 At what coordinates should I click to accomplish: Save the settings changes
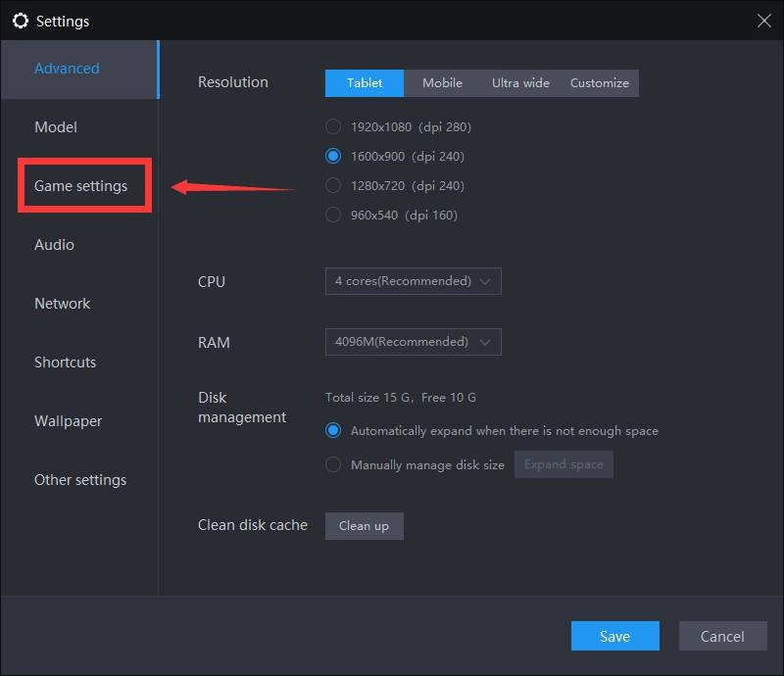614,637
